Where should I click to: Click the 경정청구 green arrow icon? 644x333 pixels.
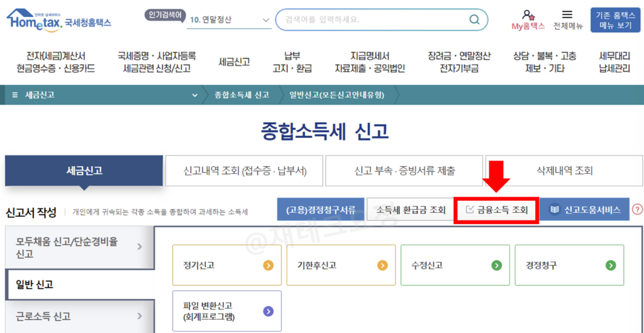pyautogui.click(x=611, y=265)
